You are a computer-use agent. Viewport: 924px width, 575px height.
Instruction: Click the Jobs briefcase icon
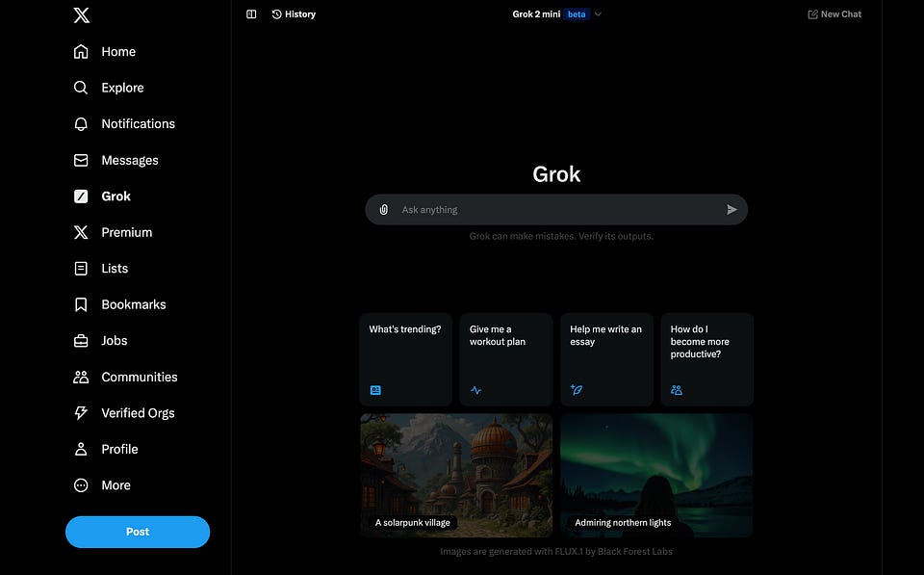pyautogui.click(x=81, y=341)
